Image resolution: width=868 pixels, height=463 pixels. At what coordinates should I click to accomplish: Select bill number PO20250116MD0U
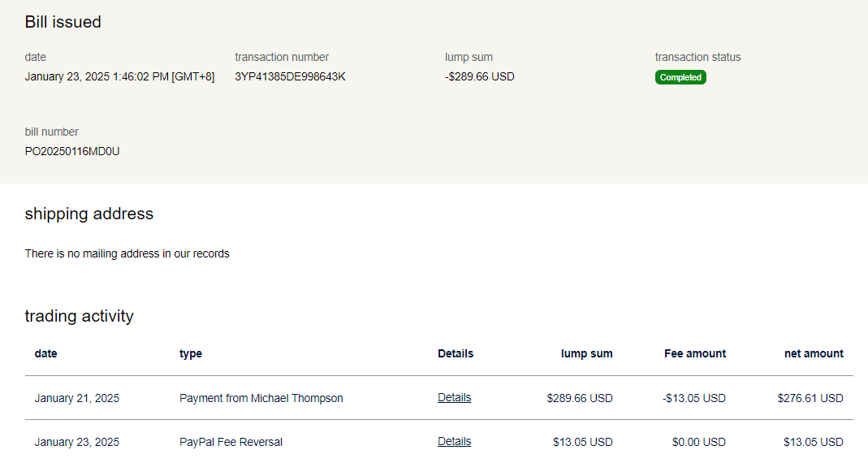(x=72, y=151)
